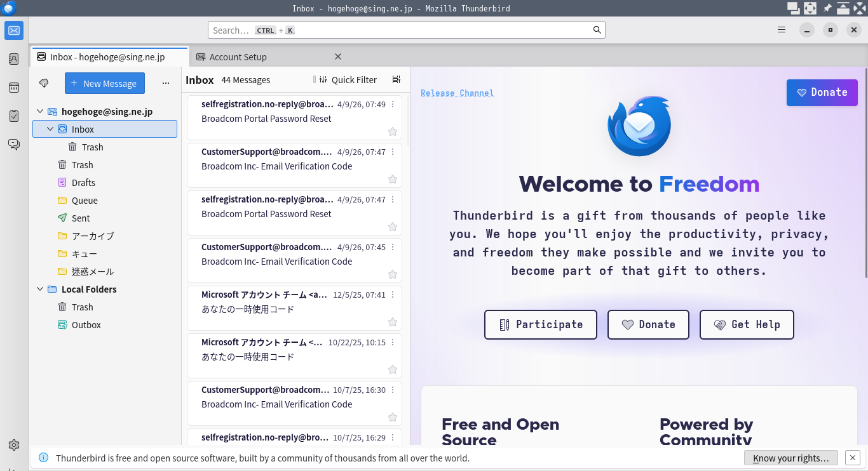Select the Sent folder
This screenshot has width=868, height=471.
click(81, 218)
